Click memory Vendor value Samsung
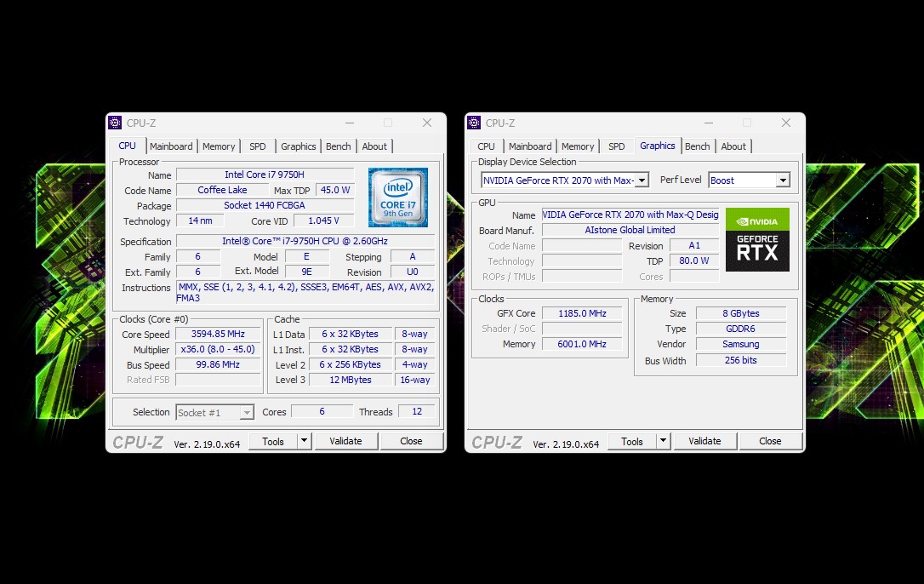Viewport: 924px width, 584px height. [x=741, y=344]
